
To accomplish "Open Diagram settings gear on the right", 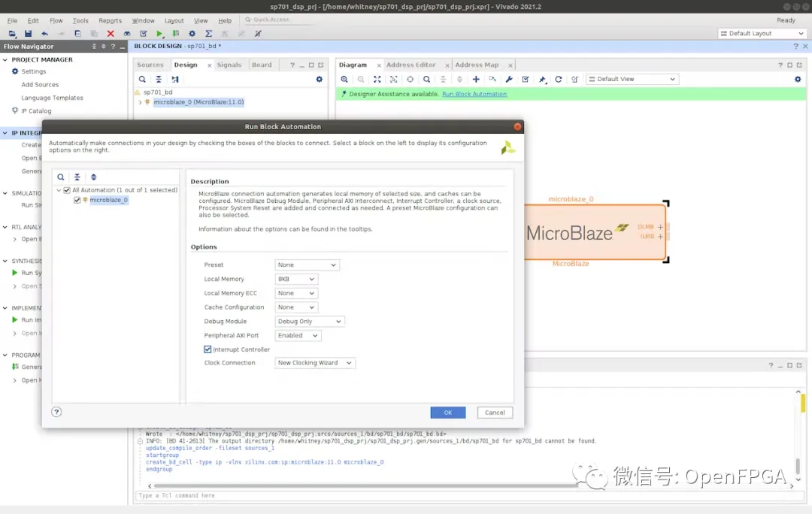I will [x=798, y=79].
